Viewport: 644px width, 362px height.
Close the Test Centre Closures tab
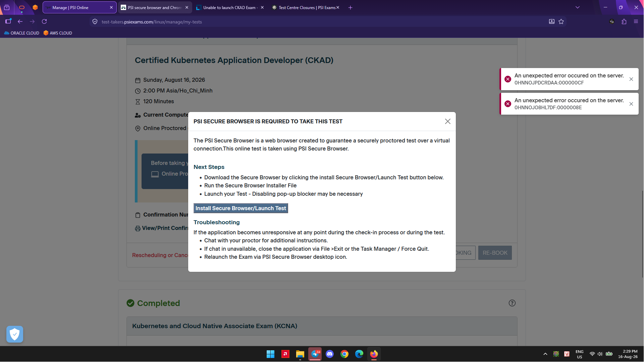click(x=338, y=7)
